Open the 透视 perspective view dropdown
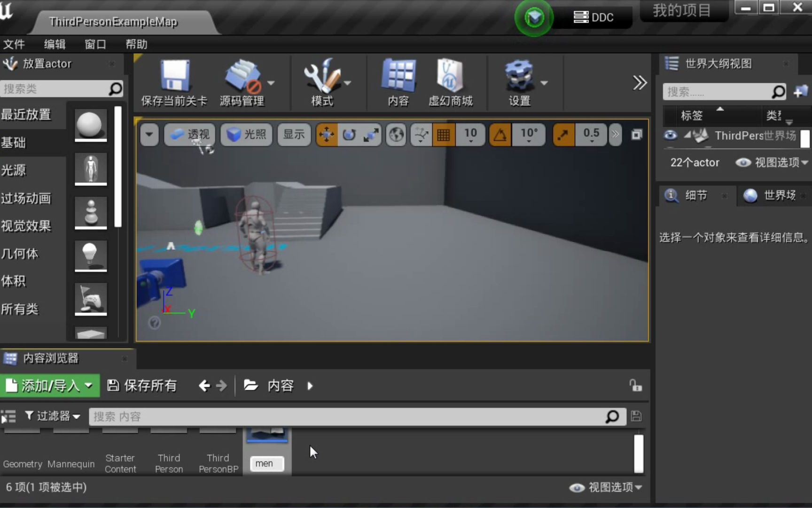Image resolution: width=812 pixels, height=508 pixels. click(189, 135)
